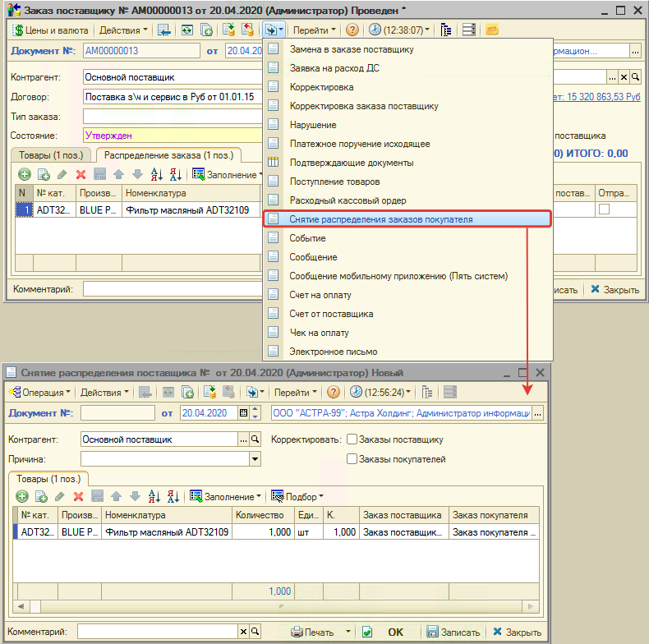The image size is (649, 644).
Task: Sort ascending icon in Распределение заказа toolbar
Action: pyautogui.click(x=156, y=175)
